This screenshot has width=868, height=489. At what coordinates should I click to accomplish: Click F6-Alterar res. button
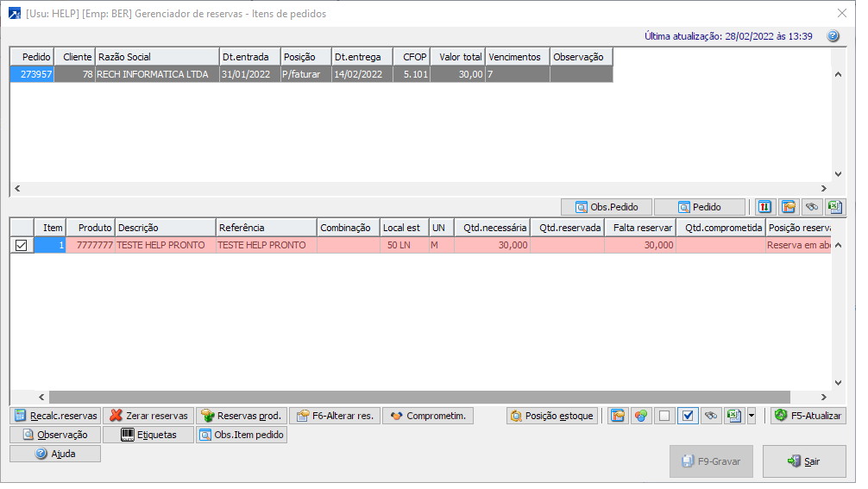335,416
